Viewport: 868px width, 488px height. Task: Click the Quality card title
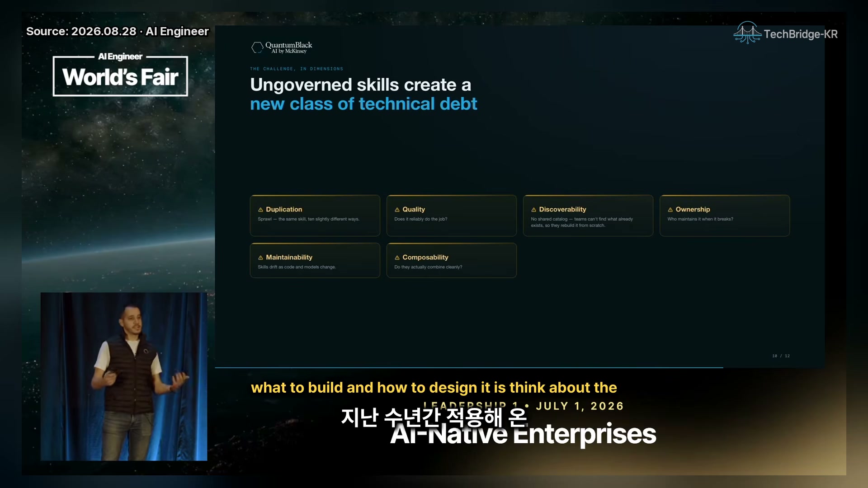point(414,209)
